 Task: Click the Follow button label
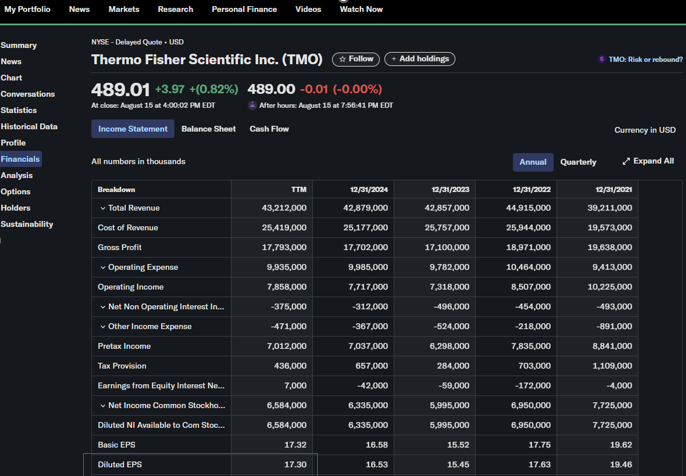[x=361, y=59]
